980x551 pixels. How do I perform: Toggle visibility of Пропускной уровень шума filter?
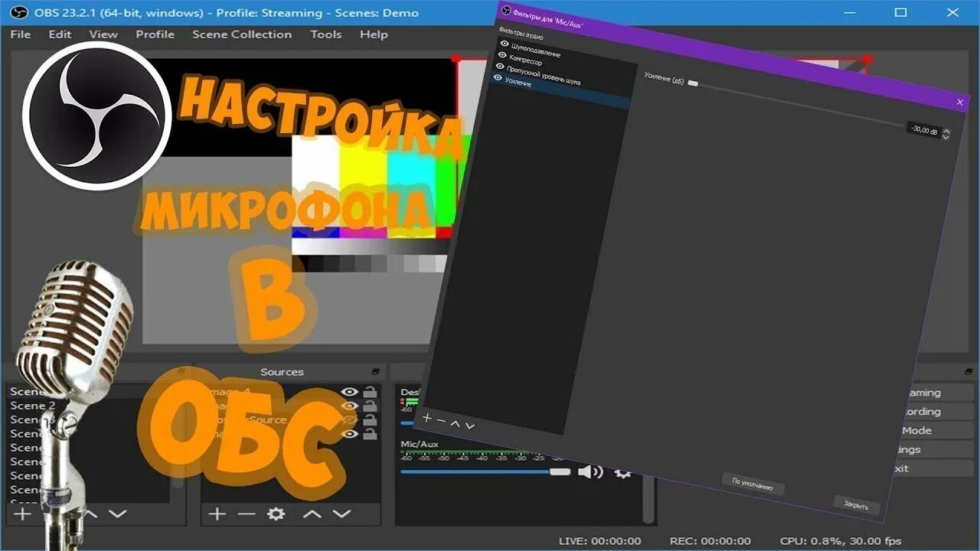coord(500,67)
